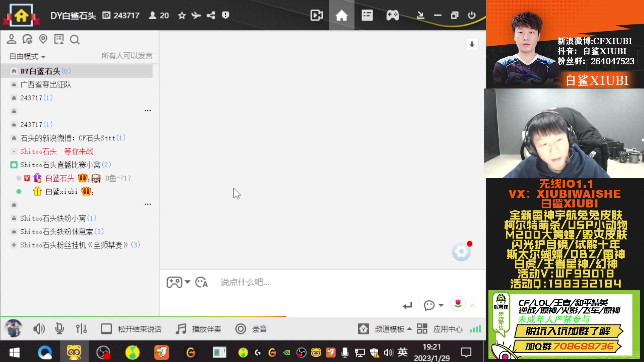This screenshot has height=362, width=644.
Task: Expand Shitoo石头粉丝挂机 channel
Action: coord(14,245)
